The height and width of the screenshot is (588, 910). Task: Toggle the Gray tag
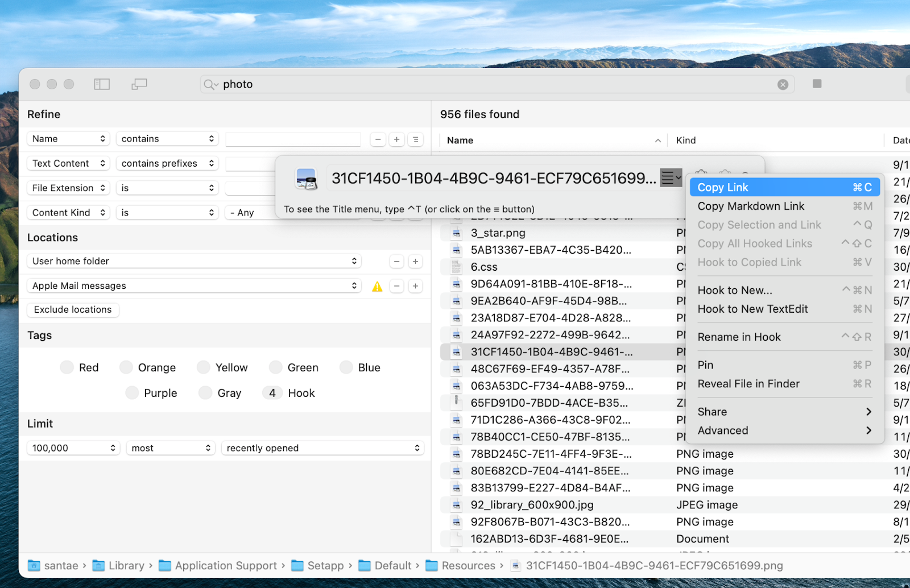pyautogui.click(x=205, y=393)
